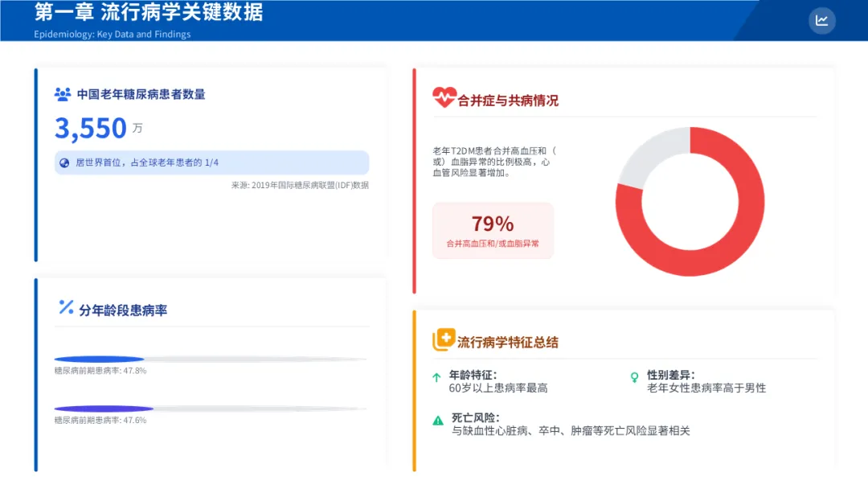Click the medical plus icon beside 流行病学特征总结
The width and height of the screenshot is (868, 489).
[x=444, y=339]
